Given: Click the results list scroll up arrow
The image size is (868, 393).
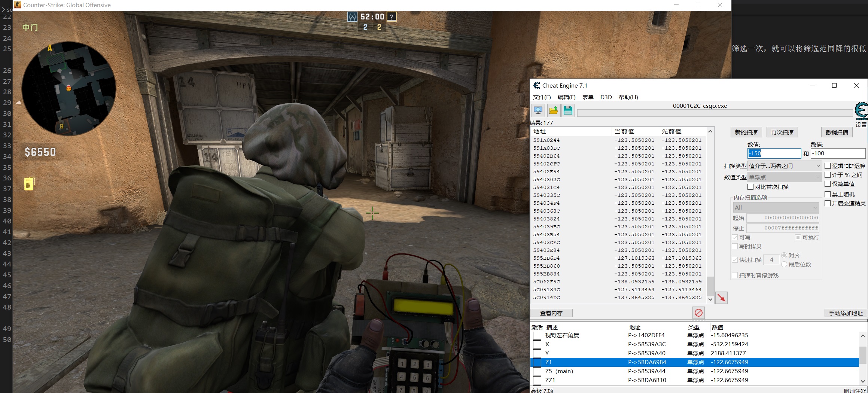Looking at the screenshot, I should (x=710, y=132).
